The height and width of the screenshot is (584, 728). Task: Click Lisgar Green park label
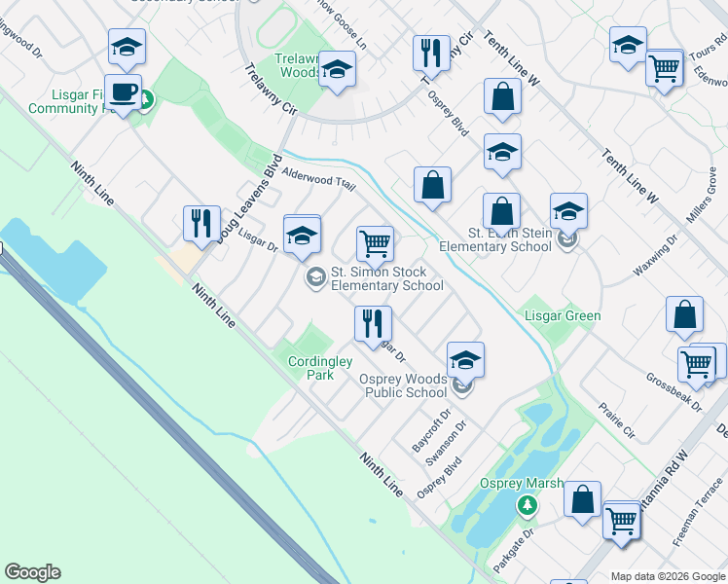(563, 316)
